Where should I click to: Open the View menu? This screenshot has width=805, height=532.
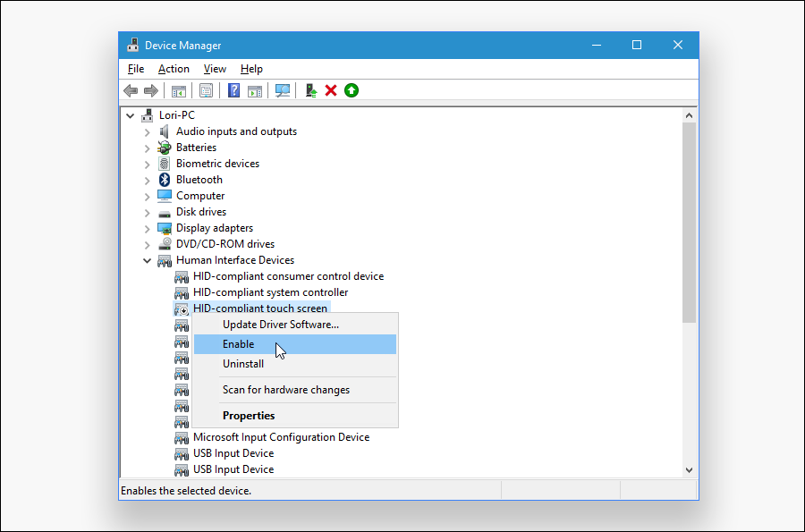pyautogui.click(x=215, y=69)
